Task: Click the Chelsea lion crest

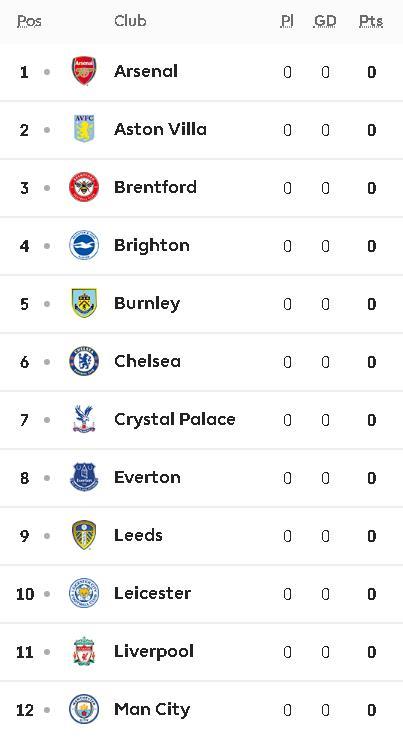Action: 84,361
